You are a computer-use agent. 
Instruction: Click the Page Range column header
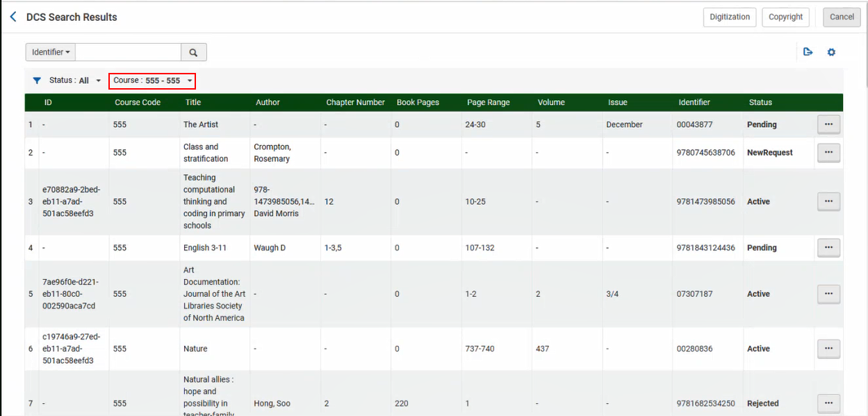[488, 102]
